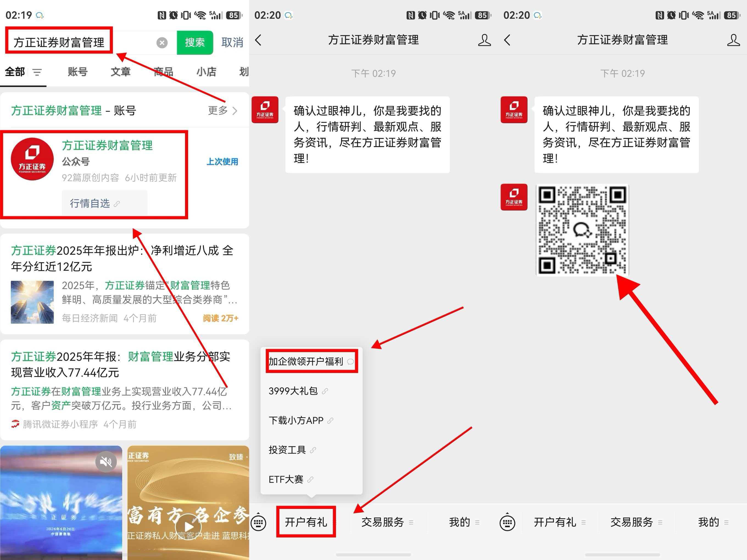
Task: Toggle keyboard icon in middle chat bottom bar
Action: click(258, 523)
